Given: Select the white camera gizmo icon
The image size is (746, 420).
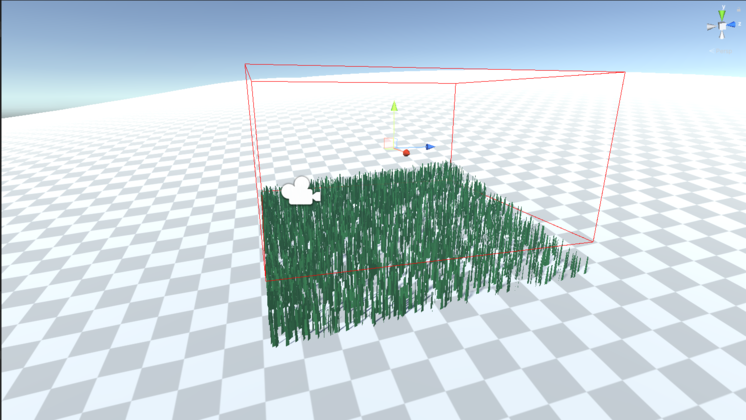Looking at the screenshot, I should [x=299, y=191].
